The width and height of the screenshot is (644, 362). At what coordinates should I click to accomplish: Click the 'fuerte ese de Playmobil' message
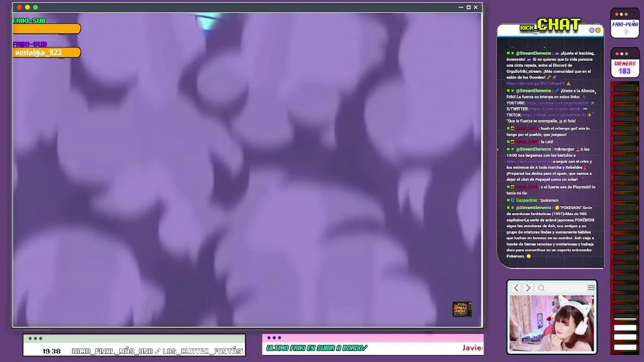pos(551,190)
